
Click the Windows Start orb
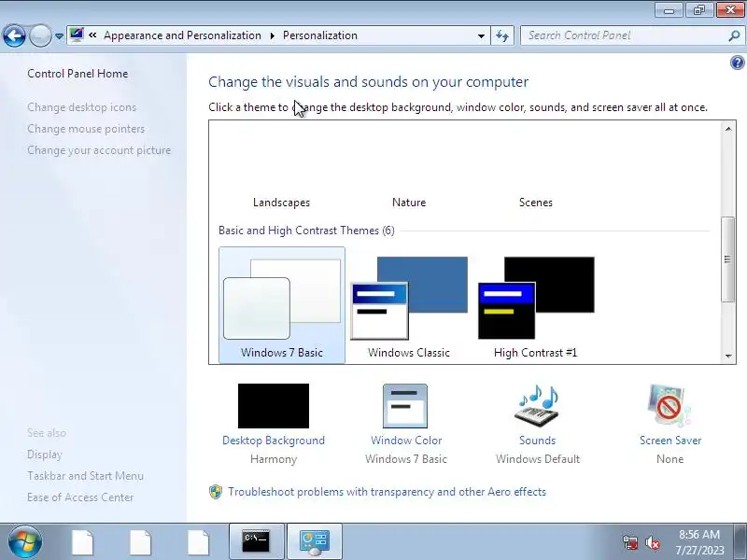(x=25, y=542)
